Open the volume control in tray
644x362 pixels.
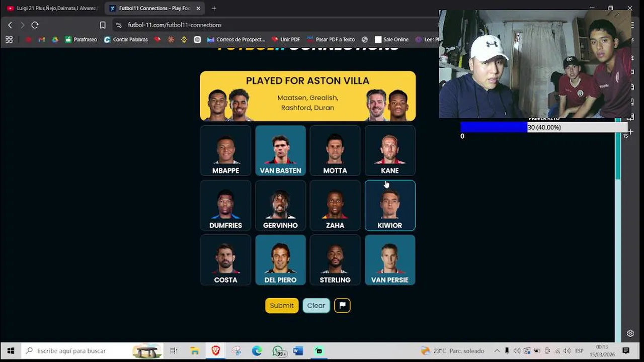(567, 351)
